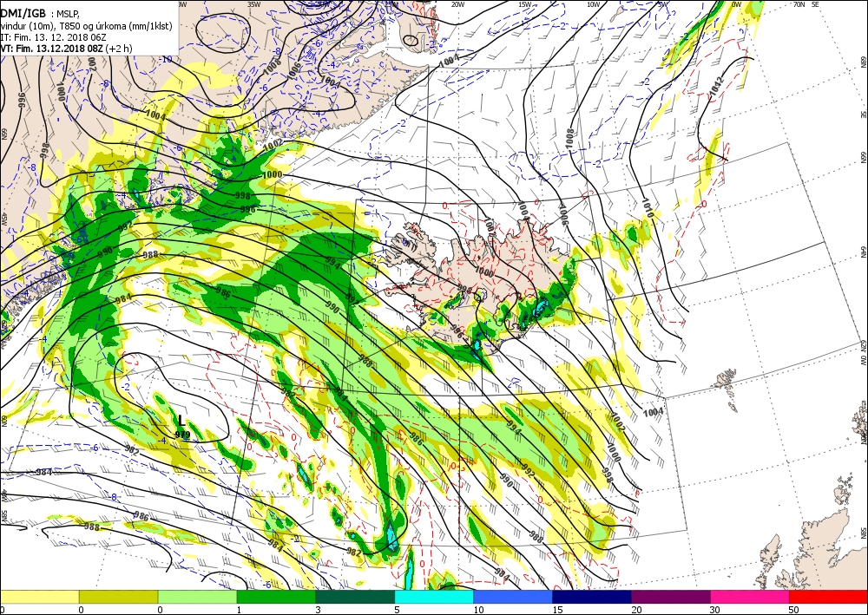Click the 10W longitude label
868x615 pixels.
pyautogui.click(x=593, y=4)
